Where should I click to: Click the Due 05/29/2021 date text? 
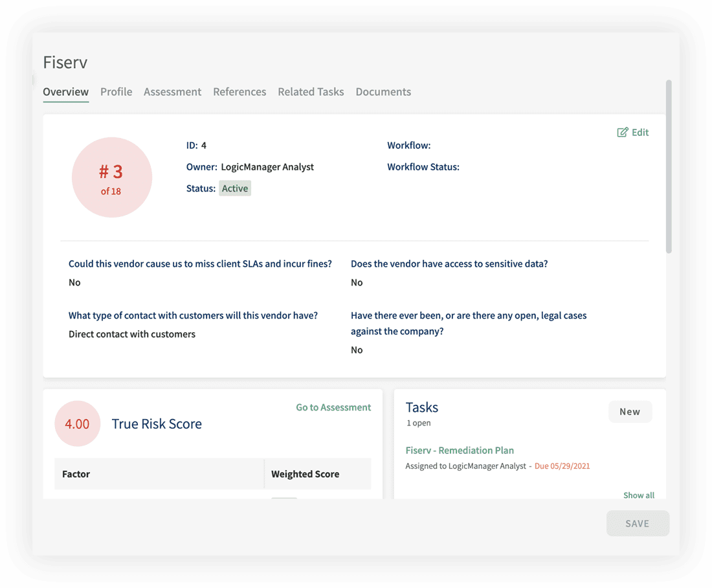point(562,466)
